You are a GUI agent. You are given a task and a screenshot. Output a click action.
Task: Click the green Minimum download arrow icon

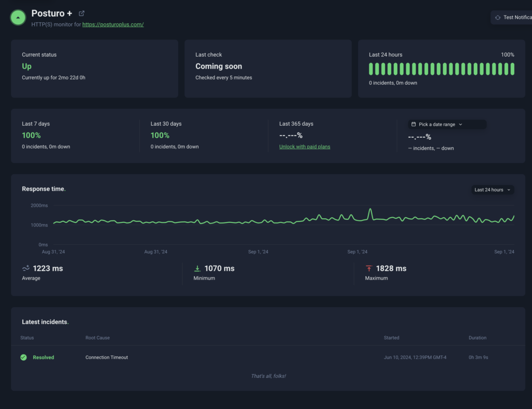coord(197,269)
